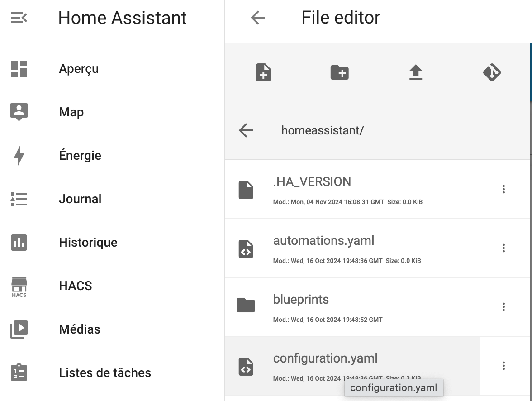The width and height of the screenshot is (532, 401).
Task: Open options menu for automations.yaml
Action: (x=504, y=248)
